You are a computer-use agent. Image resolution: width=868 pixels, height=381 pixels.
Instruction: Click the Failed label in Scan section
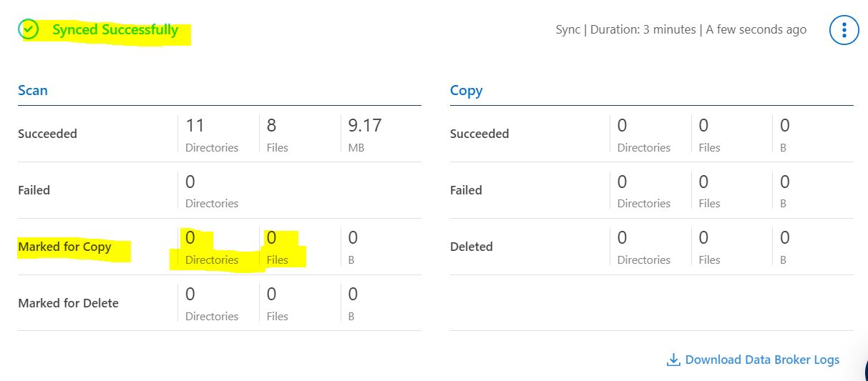click(x=34, y=190)
